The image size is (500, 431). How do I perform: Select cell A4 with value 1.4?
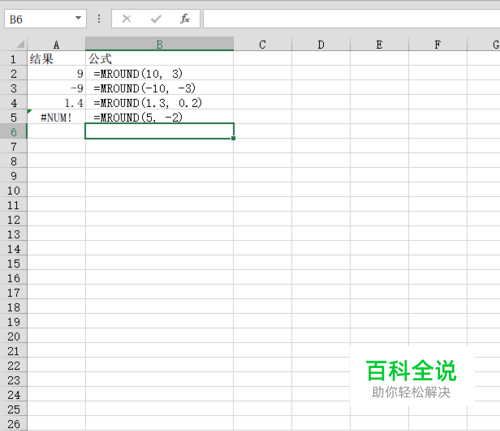[x=56, y=103]
